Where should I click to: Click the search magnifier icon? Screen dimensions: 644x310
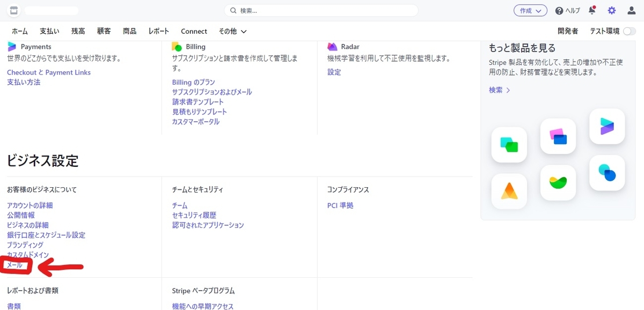pos(233,11)
